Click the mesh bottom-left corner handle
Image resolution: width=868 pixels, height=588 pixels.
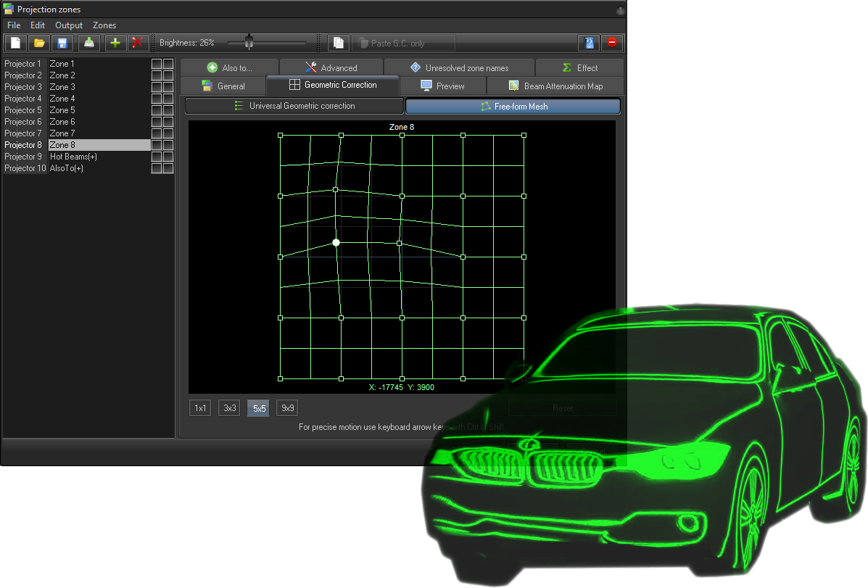click(x=280, y=378)
